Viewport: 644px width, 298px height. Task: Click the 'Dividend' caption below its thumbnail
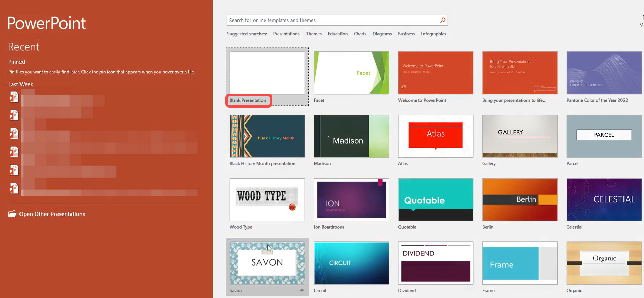[407, 291]
